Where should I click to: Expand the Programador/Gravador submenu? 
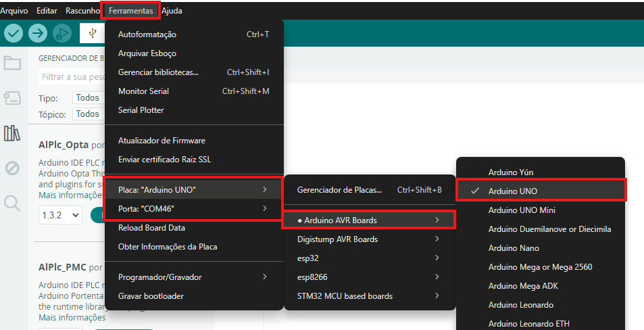pos(194,277)
